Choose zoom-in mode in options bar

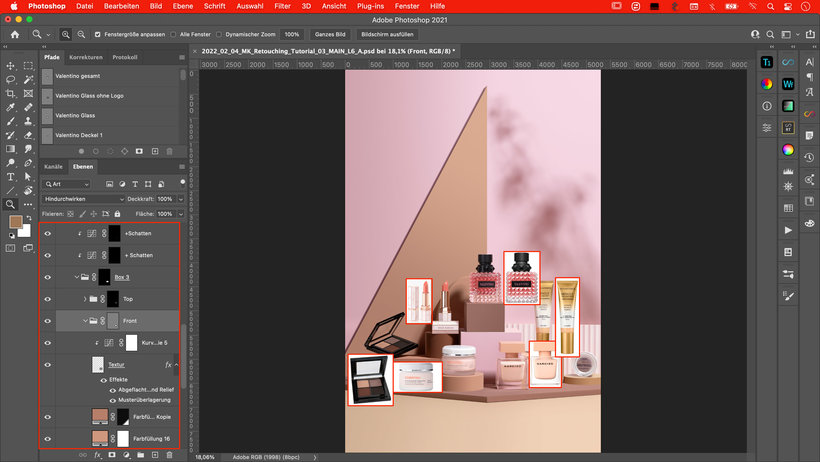(65, 35)
